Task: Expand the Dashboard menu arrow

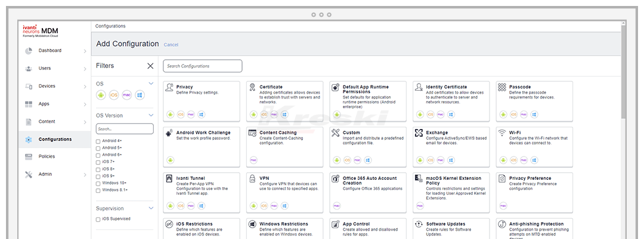Action: pyautogui.click(x=85, y=51)
